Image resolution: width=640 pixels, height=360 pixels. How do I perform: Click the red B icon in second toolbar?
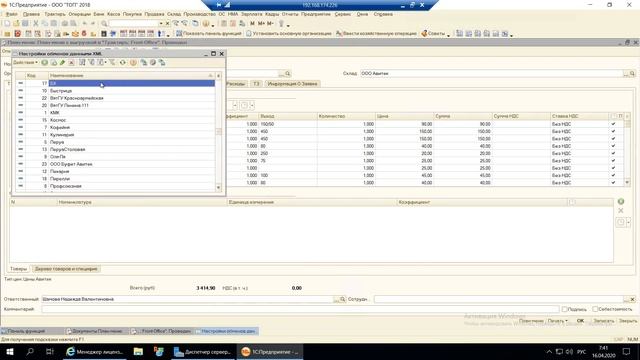17,34
